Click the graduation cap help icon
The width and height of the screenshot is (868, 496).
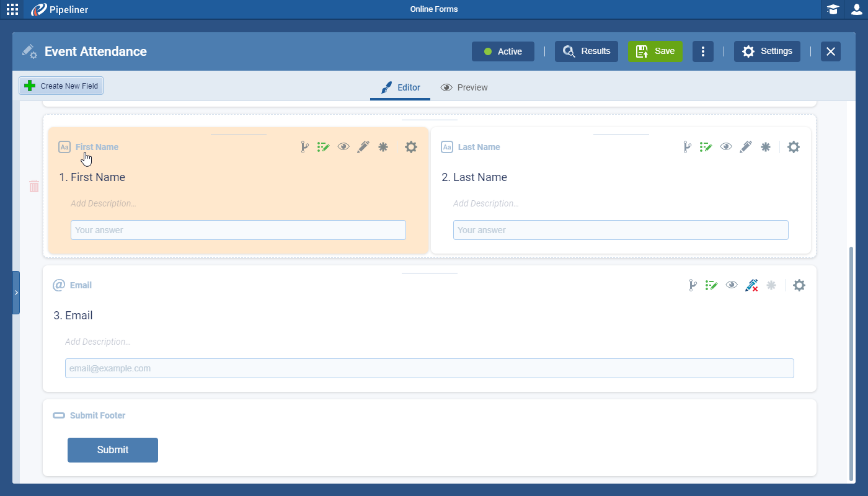pyautogui.click(x=833, y=9)
